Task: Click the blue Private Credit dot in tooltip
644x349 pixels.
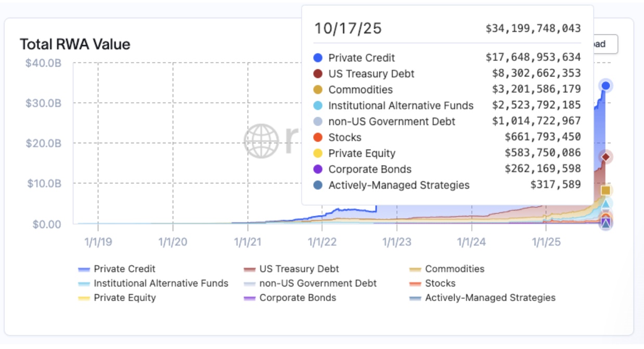Action: (317, 57)
